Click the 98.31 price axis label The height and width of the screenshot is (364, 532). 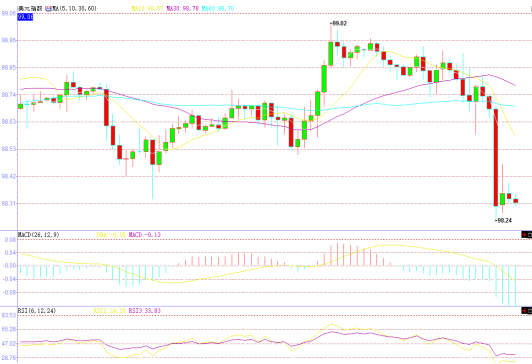(x=8, y=204)
